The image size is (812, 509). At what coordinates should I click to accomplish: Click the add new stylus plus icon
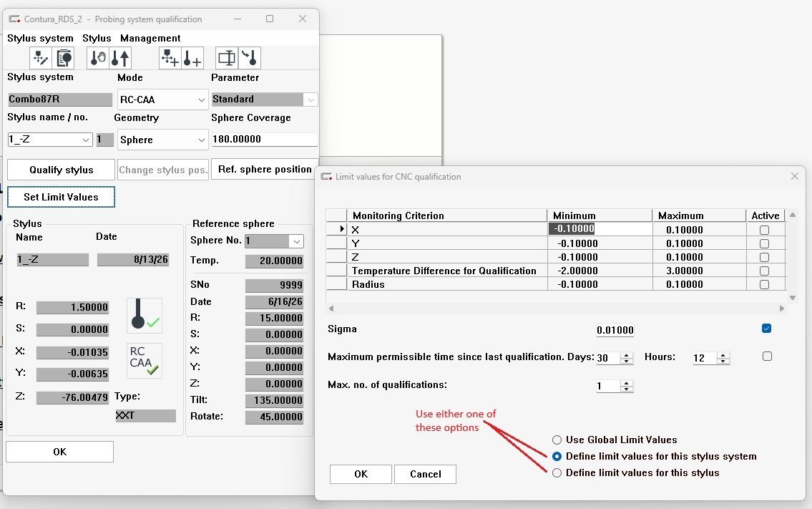tap(192, 58)
